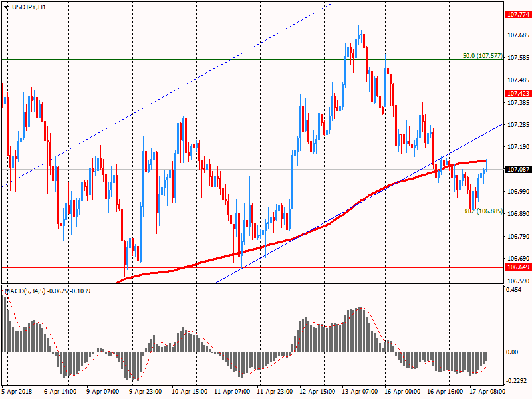This screenshot has width=532, height=399.
Task: Click the 16 Apr 00:00 time label
Action: point(402,392)
